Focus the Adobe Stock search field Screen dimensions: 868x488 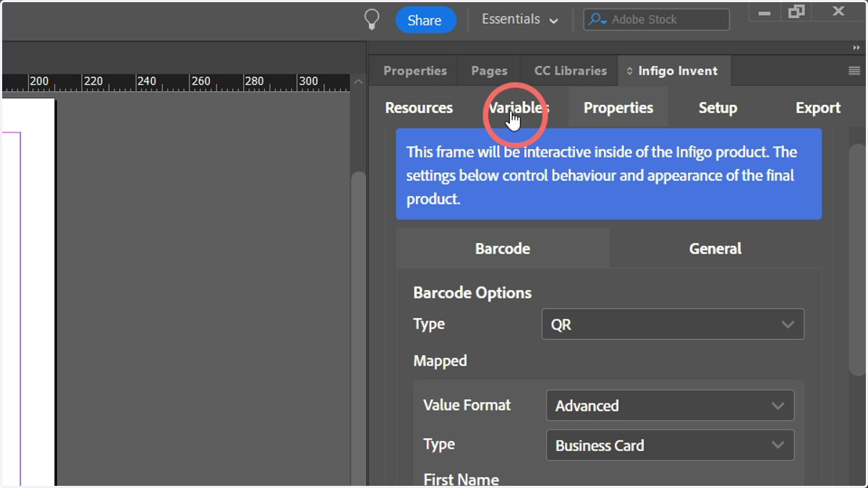[656, 20]
